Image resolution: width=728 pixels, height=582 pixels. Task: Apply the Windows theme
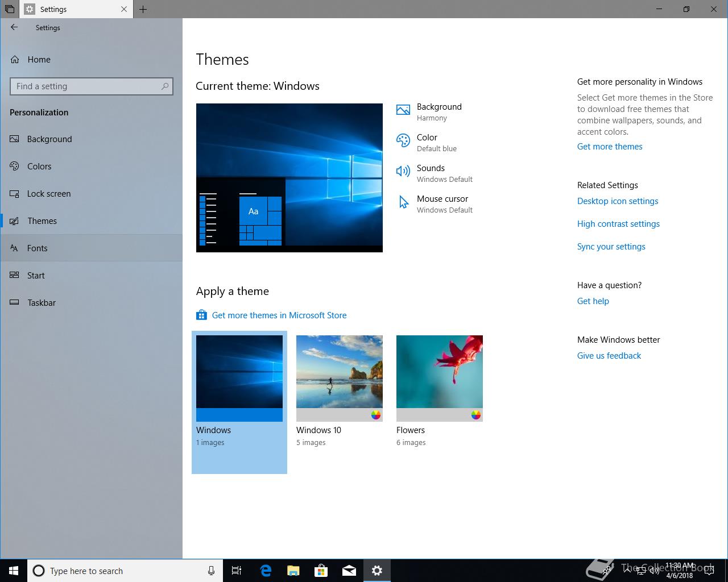pyautogui.click(x=239, y=402)
